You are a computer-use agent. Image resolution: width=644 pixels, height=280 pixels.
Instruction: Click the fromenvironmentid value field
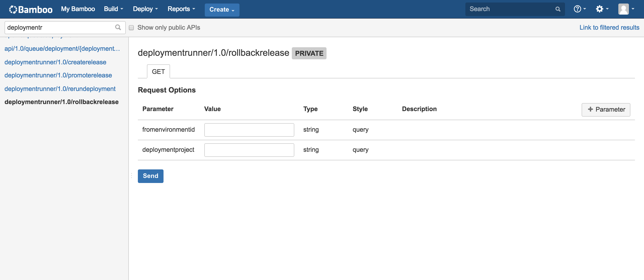click(249, 130)
